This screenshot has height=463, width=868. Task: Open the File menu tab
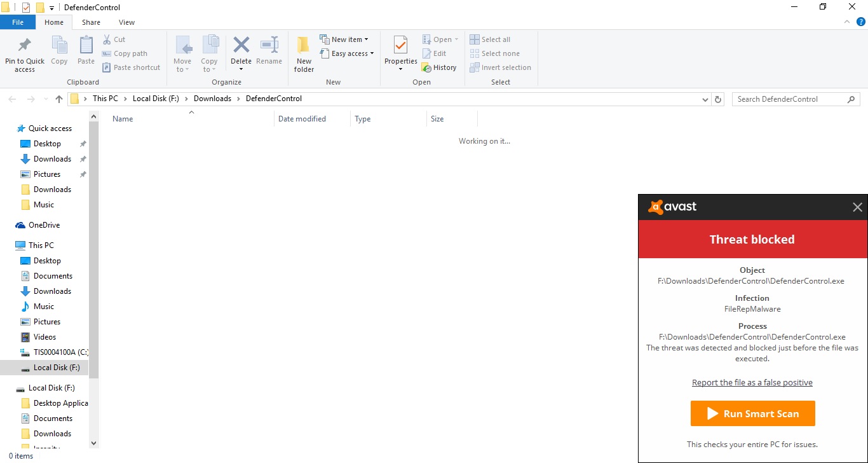click(x=18, y=22)
